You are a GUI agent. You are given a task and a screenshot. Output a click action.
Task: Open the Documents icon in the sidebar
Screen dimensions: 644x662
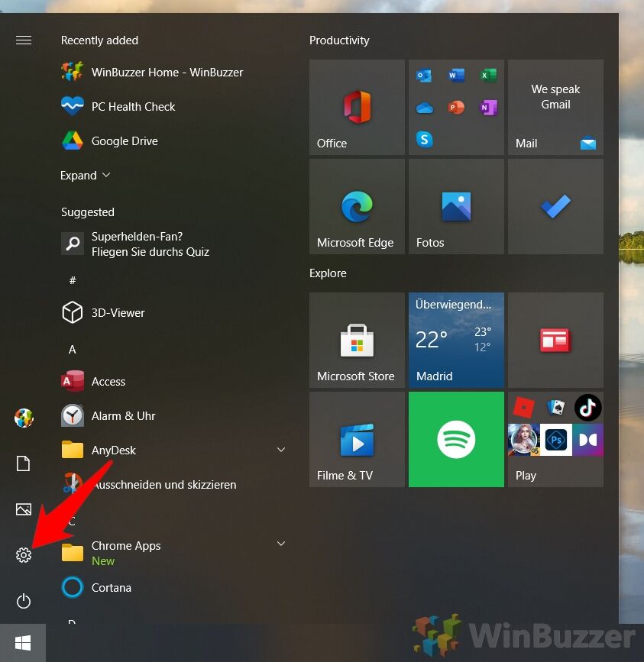(23, 463)
